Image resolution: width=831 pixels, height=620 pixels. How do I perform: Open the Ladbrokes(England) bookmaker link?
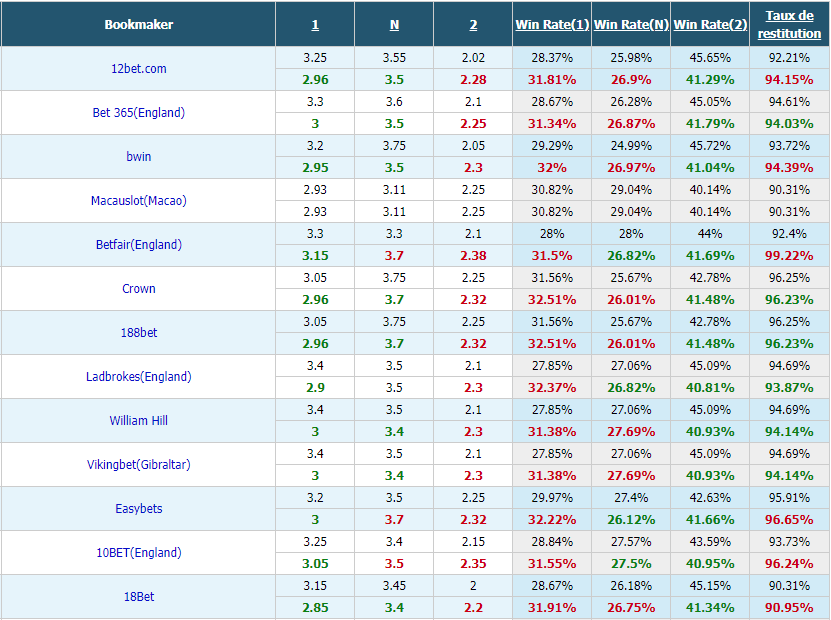[x=138, y=376]
